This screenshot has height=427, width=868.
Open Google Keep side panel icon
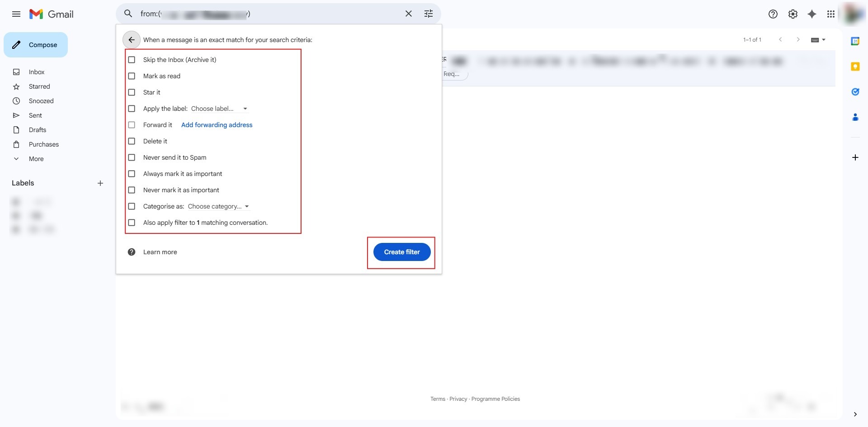(x=855, y=66)
